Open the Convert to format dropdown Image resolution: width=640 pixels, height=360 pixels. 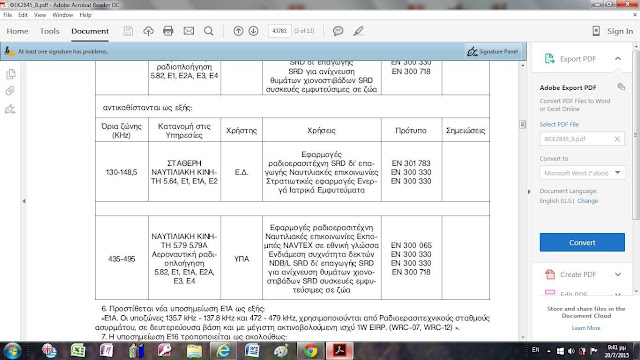[x=582, y=173]
